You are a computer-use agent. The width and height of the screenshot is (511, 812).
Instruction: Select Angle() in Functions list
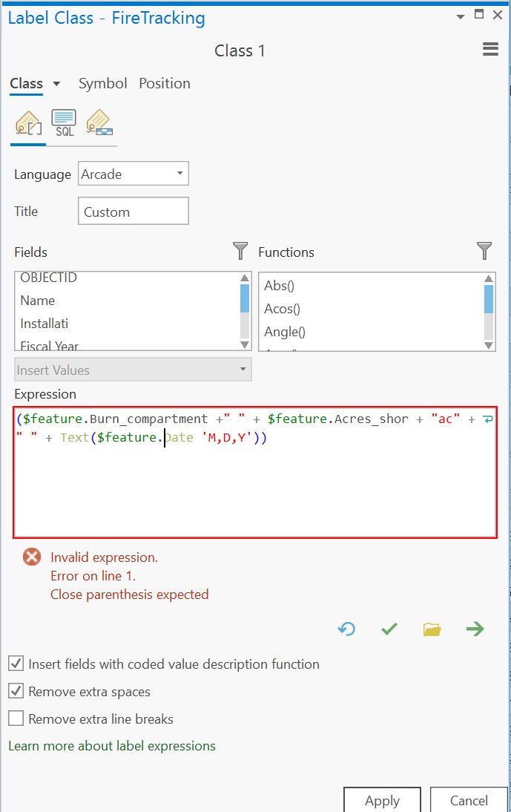pos(285,332)
